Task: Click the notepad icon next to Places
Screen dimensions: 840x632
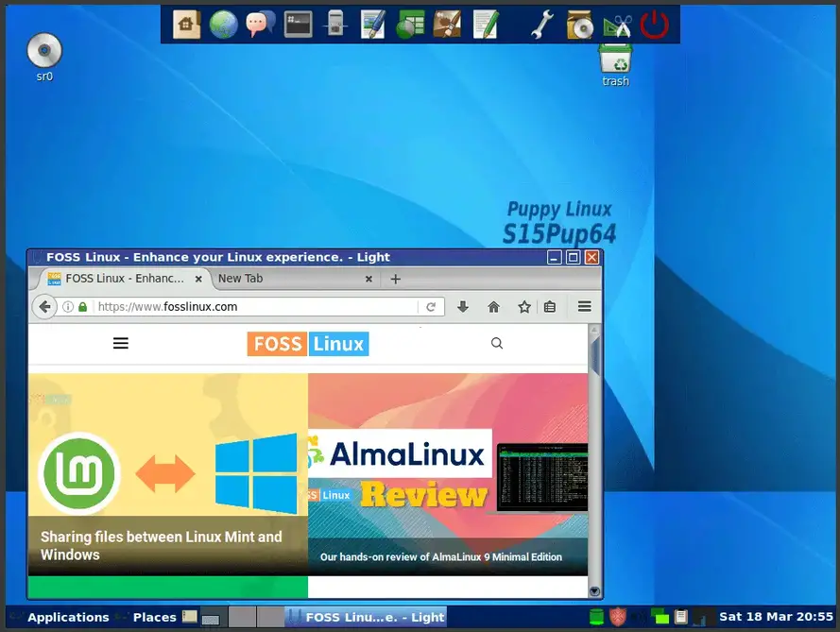Action: [190, 617]
